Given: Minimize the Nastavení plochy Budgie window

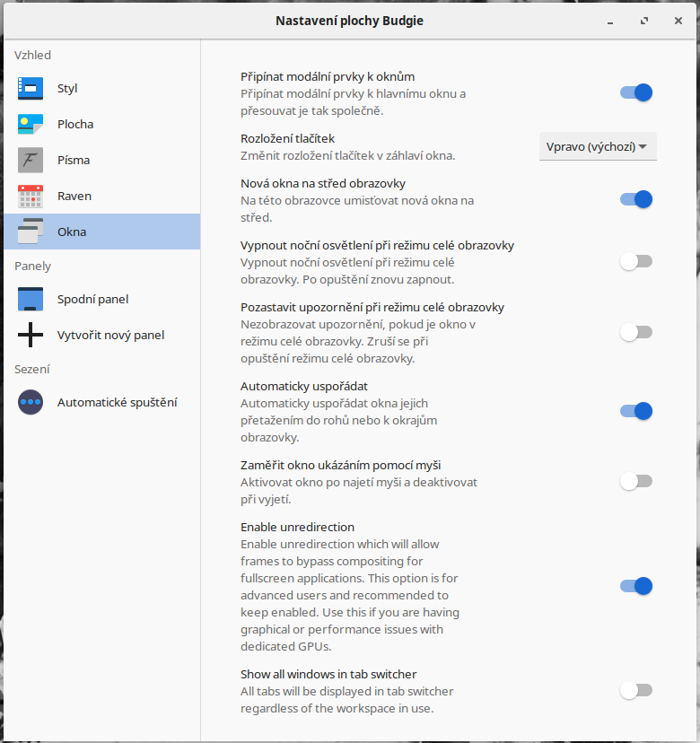Looking at the screenshot, I should [x=610, y=21].
